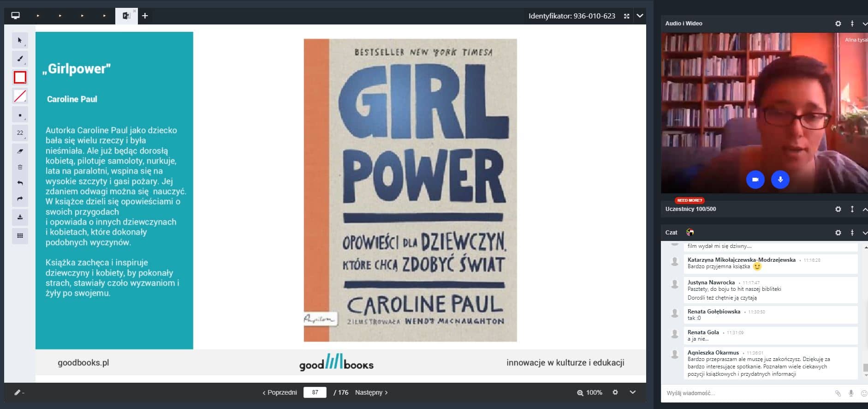The width and height of the screenshot is (868, 409).
Task: Switch to the screen share monitor tab
Action: tap(16, 16)
